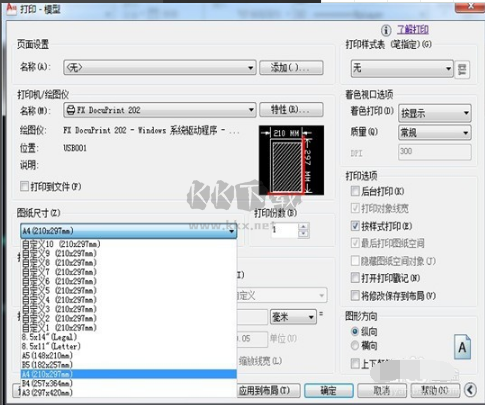Toggle the upside-down print checkbox
Viewport: 485px width, 405px height.
pos(355,363)
